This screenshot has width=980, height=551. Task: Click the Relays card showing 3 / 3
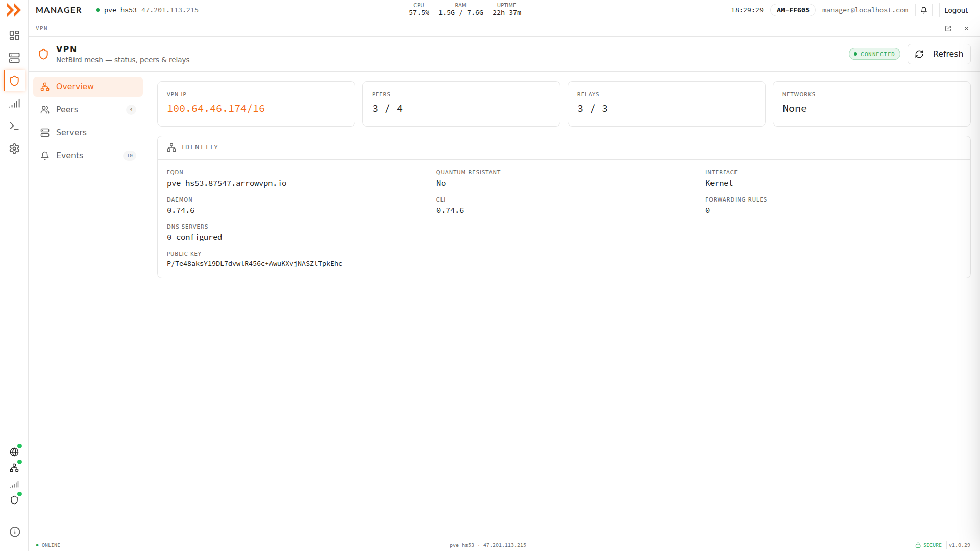pos(666,104)
